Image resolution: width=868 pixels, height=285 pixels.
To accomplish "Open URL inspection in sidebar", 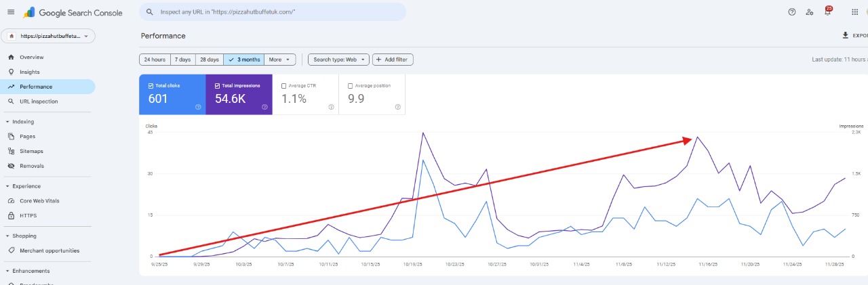I will [39, 102].
